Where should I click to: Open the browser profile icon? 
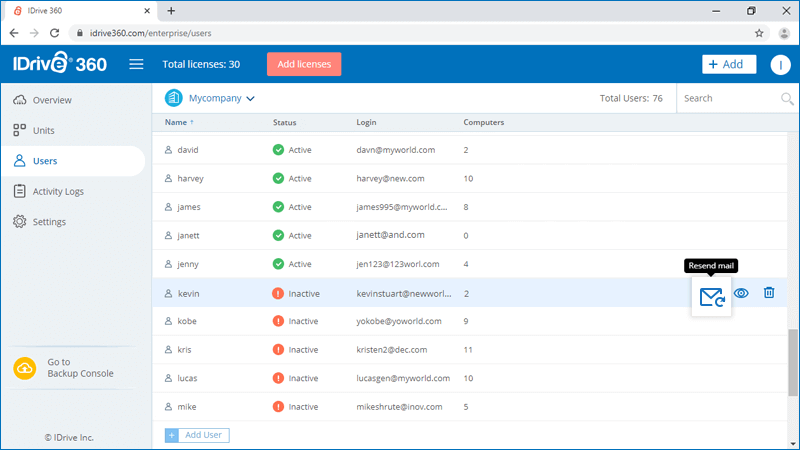784,33
